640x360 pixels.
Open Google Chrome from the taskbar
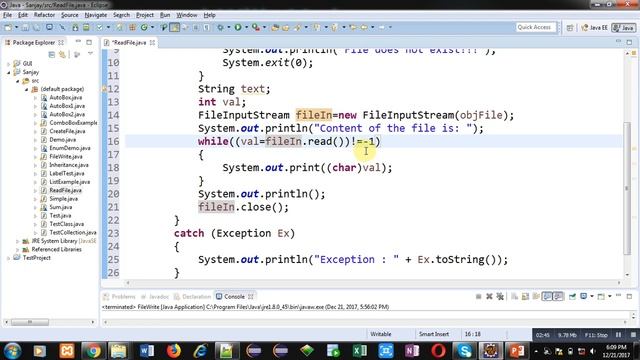click(x=93, y=351)
